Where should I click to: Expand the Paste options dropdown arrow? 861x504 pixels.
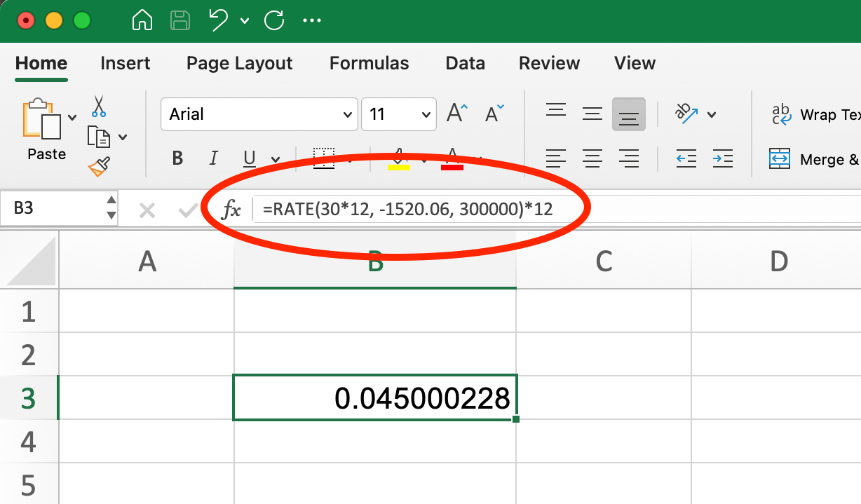tap(72, 117)
